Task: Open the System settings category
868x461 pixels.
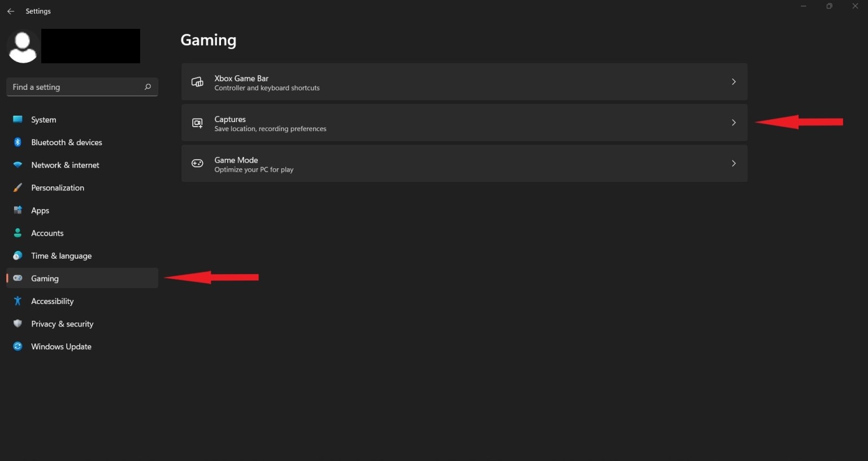Action: 82,119
